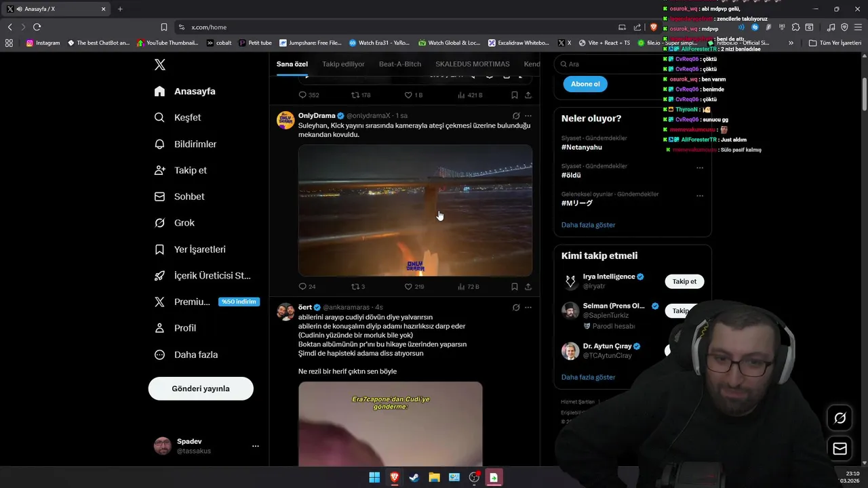Click Gönderi yayınla button
868x488 pixels.
click(x=201, y=389)
